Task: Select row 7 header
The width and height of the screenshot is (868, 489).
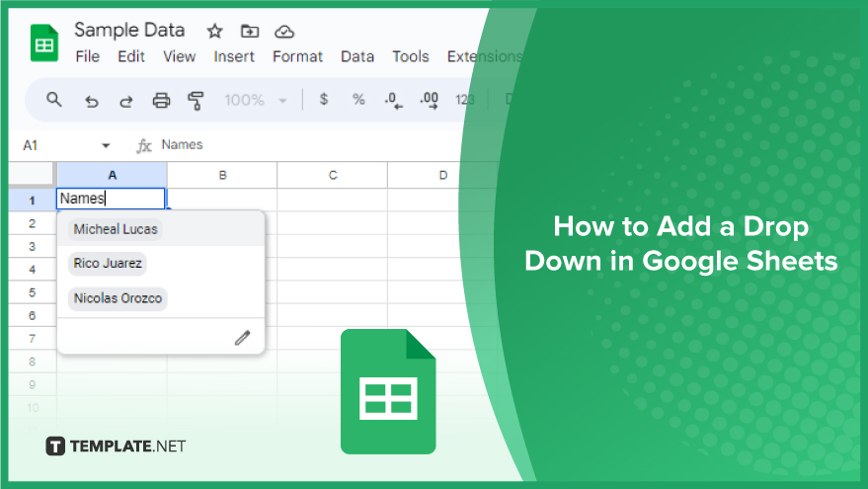Action: (x=33, y=339)
